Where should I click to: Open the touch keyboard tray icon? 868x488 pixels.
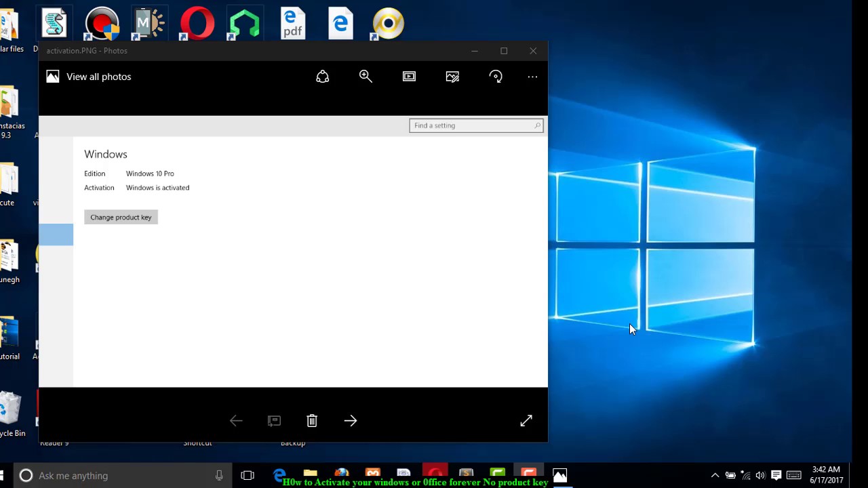tap(794, 476)
